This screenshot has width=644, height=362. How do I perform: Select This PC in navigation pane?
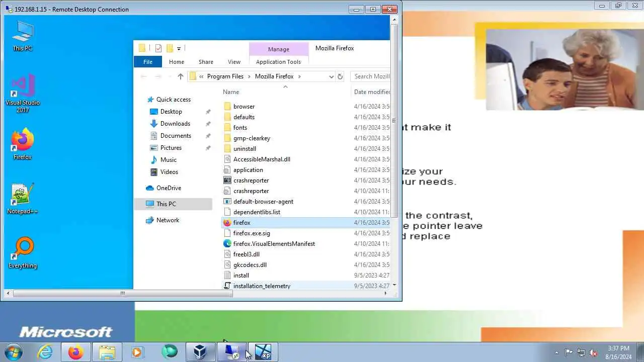tap(173, 204)
